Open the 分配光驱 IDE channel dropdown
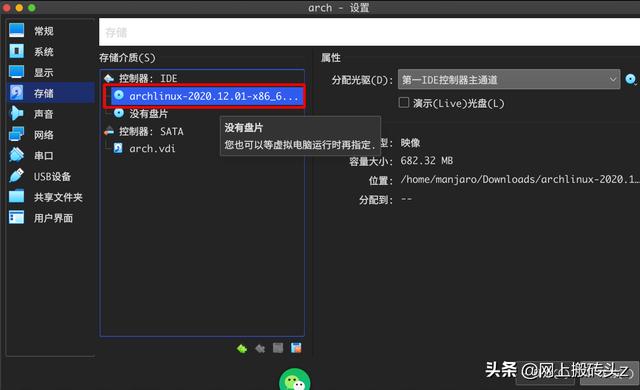The height and width of the screenshot is (390, 640). [509, 80]
